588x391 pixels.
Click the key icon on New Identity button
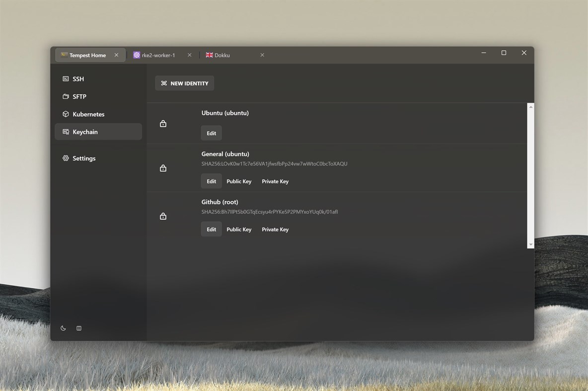tap(164, 83)
